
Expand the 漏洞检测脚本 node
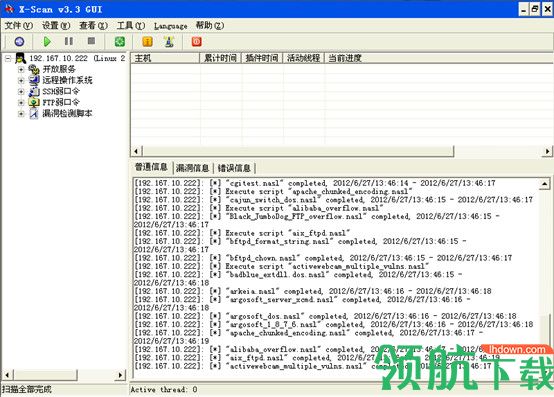coord(21,114)
